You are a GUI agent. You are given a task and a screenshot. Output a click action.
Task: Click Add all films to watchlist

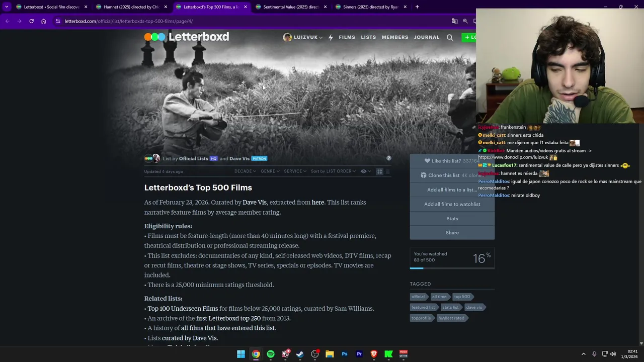(x=452, y=204)
